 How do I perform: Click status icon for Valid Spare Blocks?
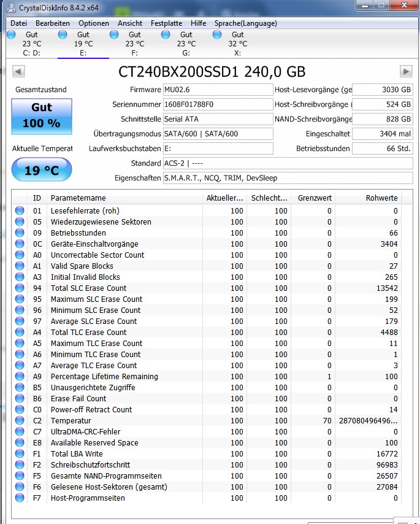coord(20,266)
